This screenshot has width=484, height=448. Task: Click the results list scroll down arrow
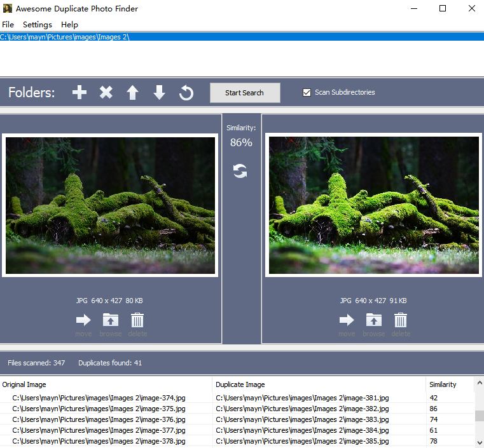pos(479,442)
